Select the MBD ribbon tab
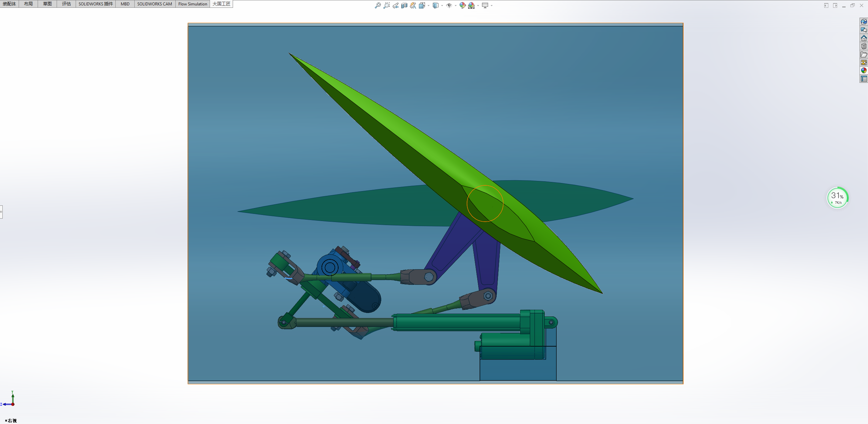This screenshot has width=868, height=424. [125, 4]
